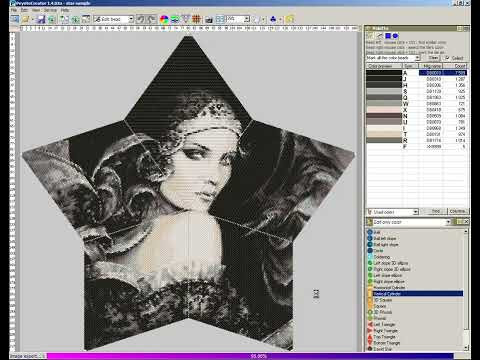Open the color wheel tool
The height and width of the screenshot is (360, 480).
164,19
